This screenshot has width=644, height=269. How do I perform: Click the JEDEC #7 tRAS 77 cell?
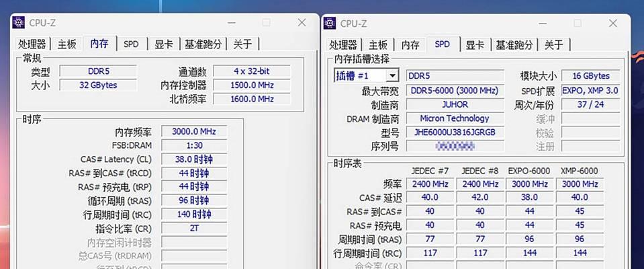point(430,239)
